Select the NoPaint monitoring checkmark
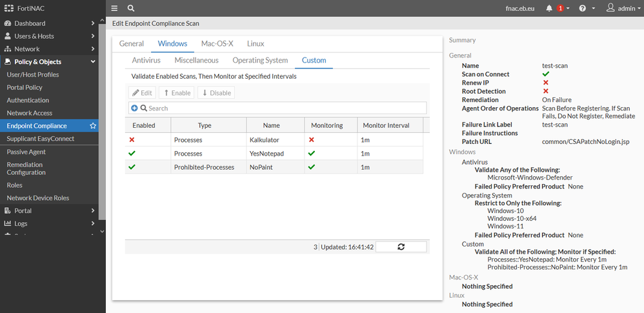This screenshot has width=644, height=313. point(312,167)
